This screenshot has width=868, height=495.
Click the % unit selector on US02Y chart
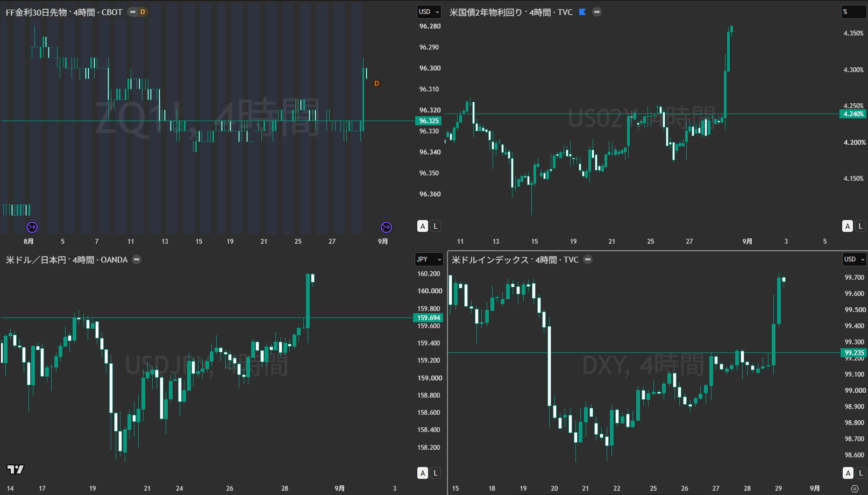coord(853,12)
